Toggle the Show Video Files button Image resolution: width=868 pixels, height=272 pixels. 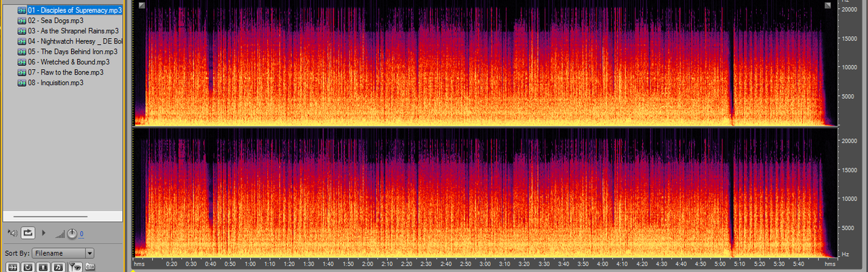coord(43,267)
